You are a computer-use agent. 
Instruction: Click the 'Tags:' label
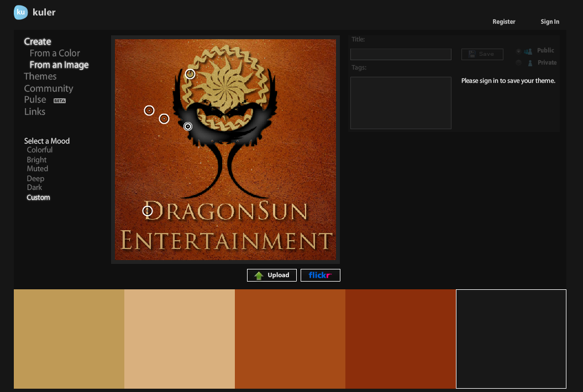(x=359, y=67)
